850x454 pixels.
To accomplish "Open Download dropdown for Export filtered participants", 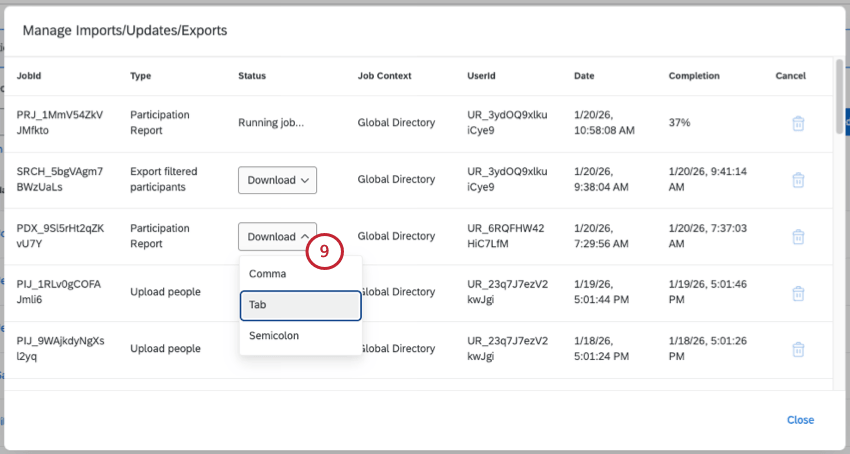I will (277, 180).
